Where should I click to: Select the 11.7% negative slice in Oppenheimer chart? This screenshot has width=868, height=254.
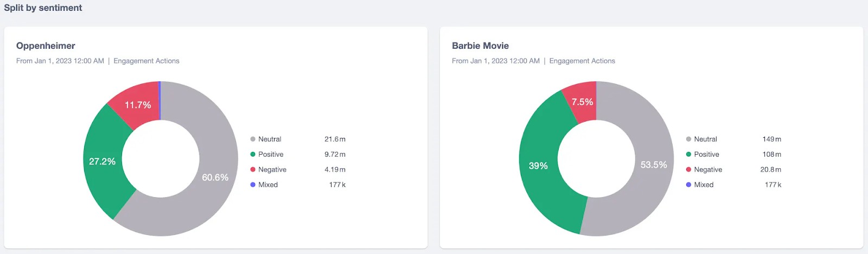coord(138,105)
